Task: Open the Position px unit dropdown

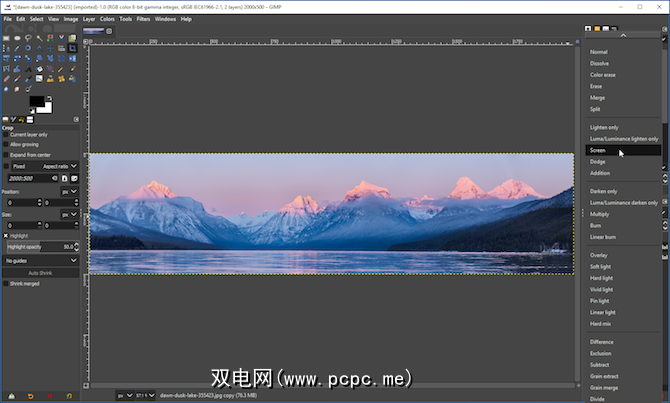Action: point(68,191)
